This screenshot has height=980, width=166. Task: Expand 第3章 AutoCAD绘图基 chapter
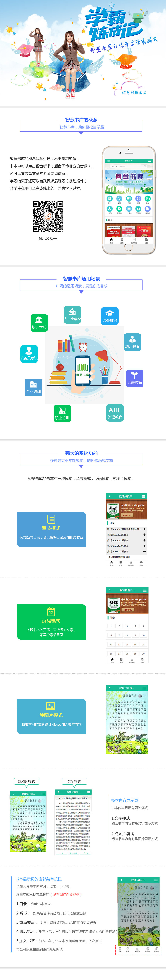click(x=144, y=540)
